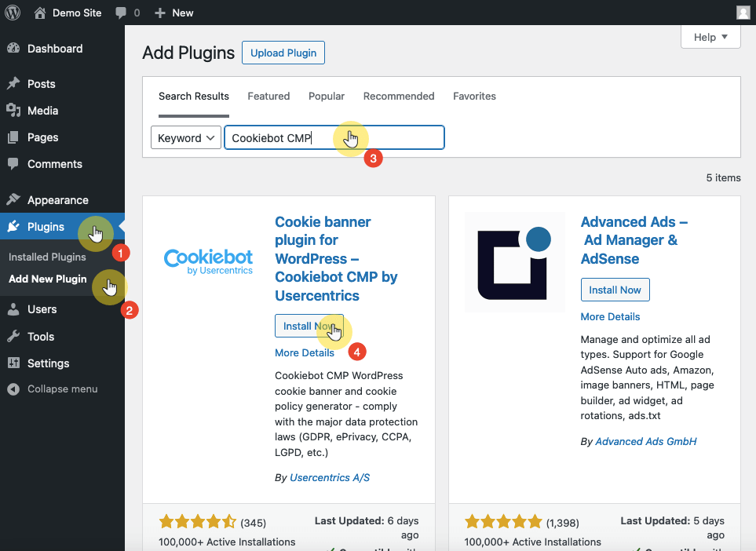Image resolution: width=756 pixels, height=551 pixels.
Task: Click the Demo Site home icon
Action: coord(40,13)
